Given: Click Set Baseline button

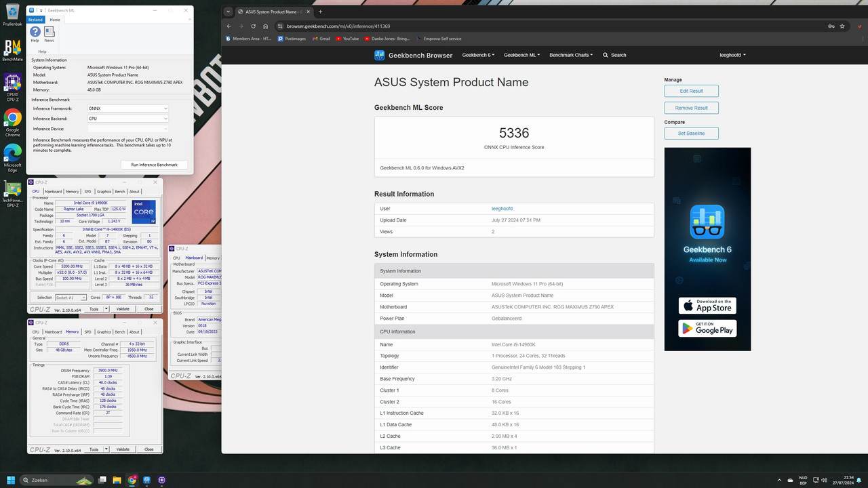Looking at the screenshot, I should tap(691, 134).
